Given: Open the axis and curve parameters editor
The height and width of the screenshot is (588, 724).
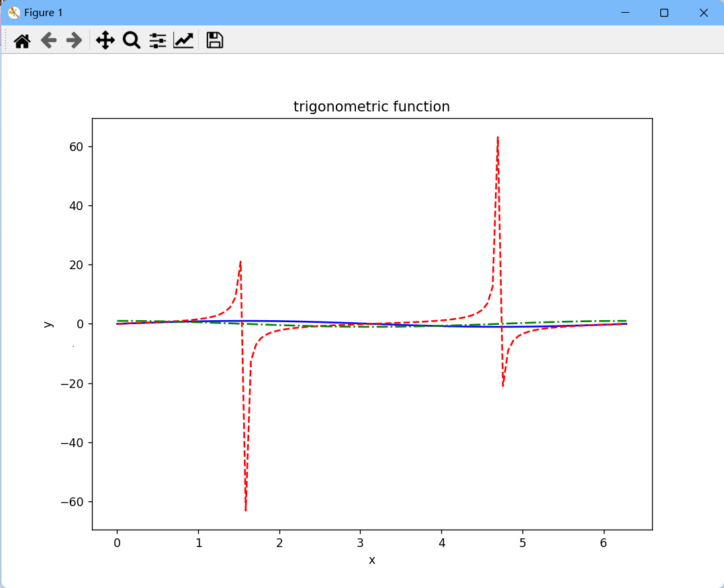Looking at the screenshot, I should pyautogui.click(x=183, y=40).
